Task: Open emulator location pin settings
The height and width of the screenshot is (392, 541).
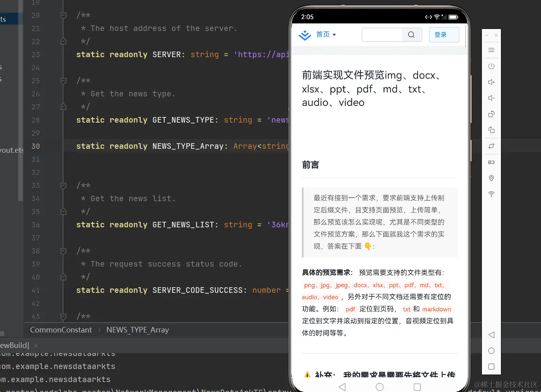Action: point(491,178)
